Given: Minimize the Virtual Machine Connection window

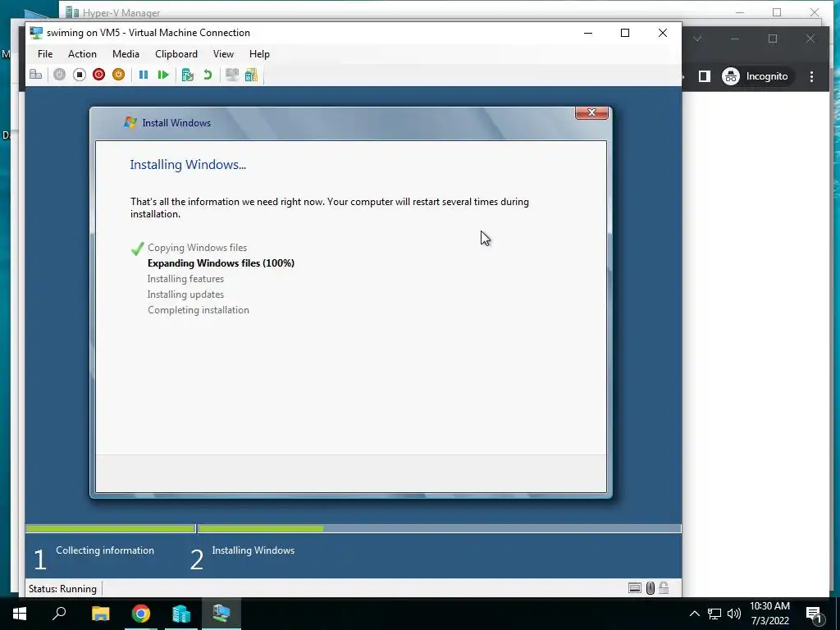Looking at the screenshot, I should point(587,33).
